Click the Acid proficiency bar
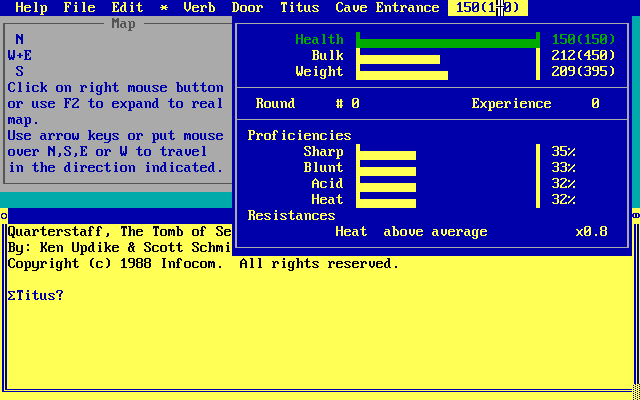Viewport: 640px width, 400px height. point(386,185)
